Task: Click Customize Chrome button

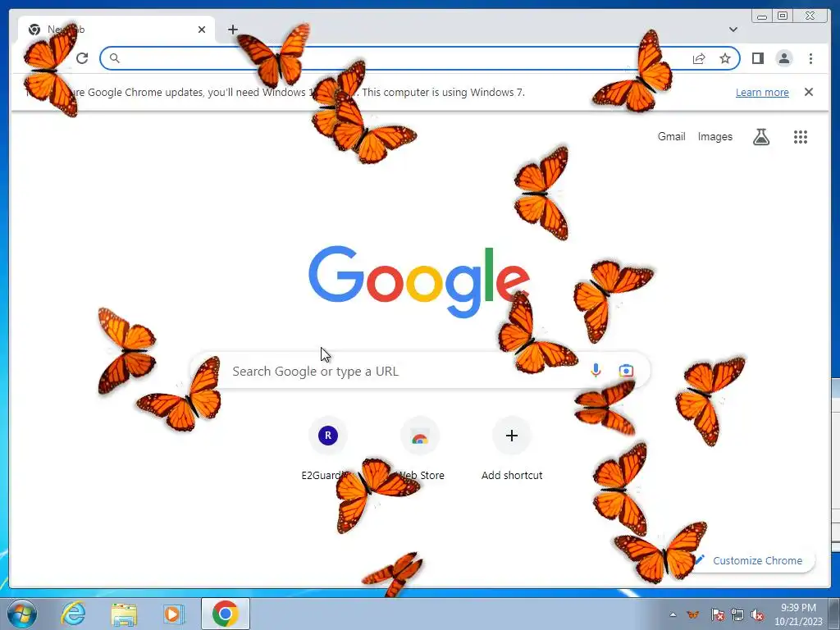Action: (750, 560)
